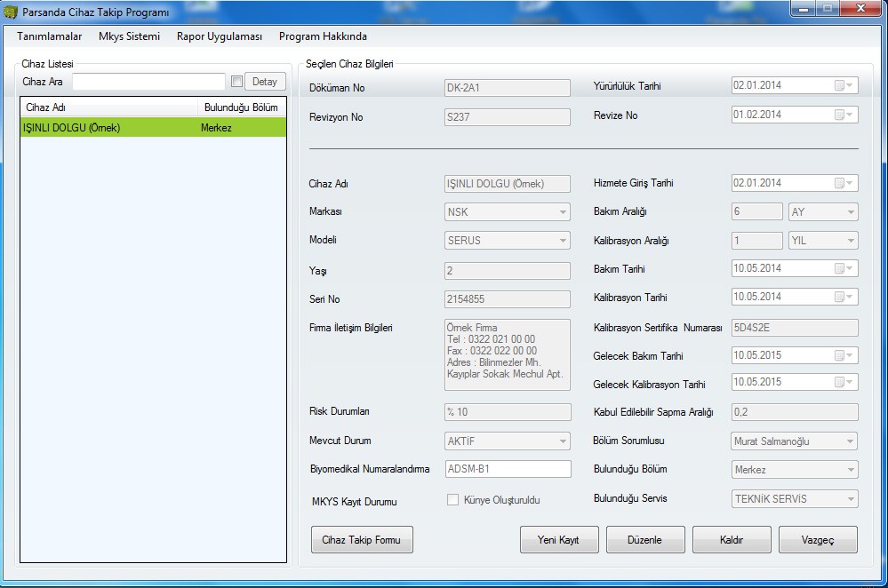
Task: Open the Bulunduğu Servis TEKNİK SERVİS dropdown
Action: pos(850,499)
